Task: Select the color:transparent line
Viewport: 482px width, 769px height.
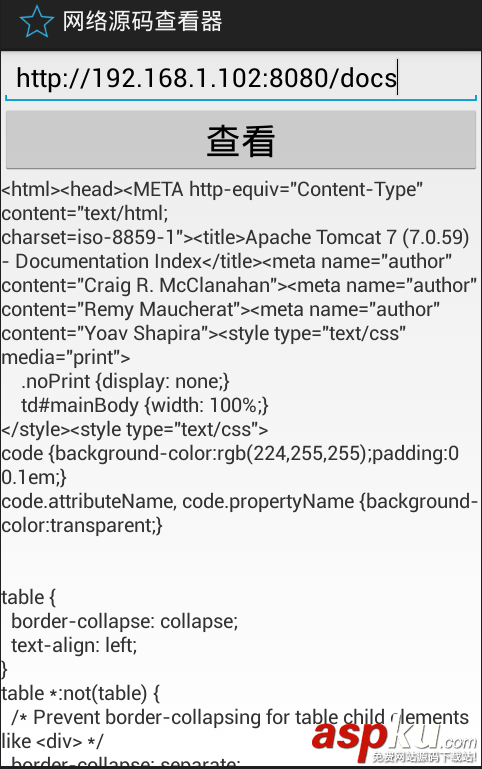Action: tap(81, 526)
